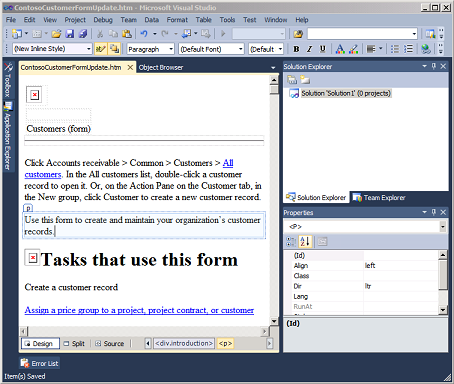Click the Find in Files icon
This screenshot has height=384, width=454.
click(298, 34)
